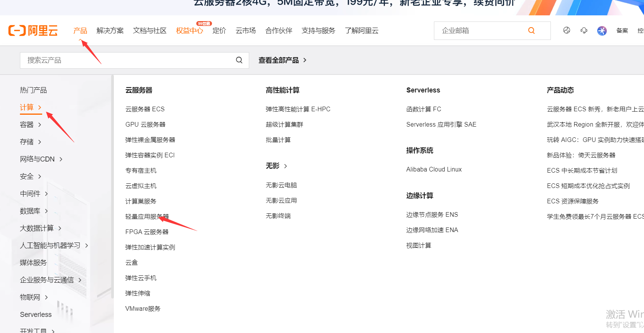Click the 99 badge above 权益中心
The height and width of the screenshot is (333, 644).
click(x=204, y=24)
